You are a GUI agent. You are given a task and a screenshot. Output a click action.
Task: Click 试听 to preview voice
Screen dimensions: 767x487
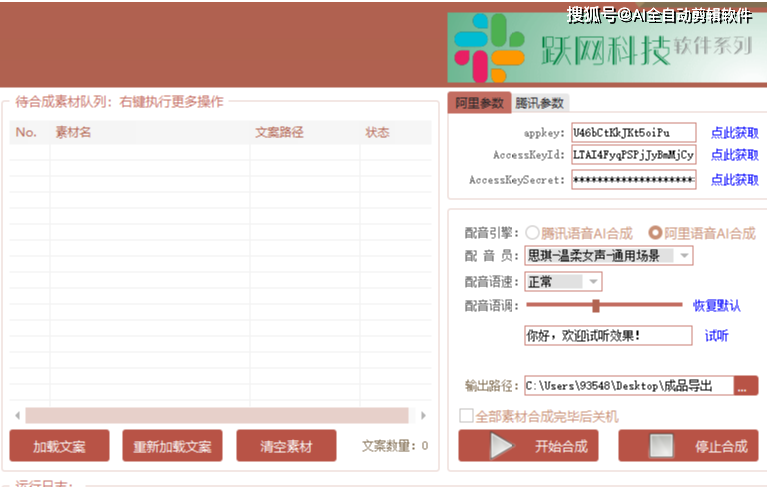716,336
